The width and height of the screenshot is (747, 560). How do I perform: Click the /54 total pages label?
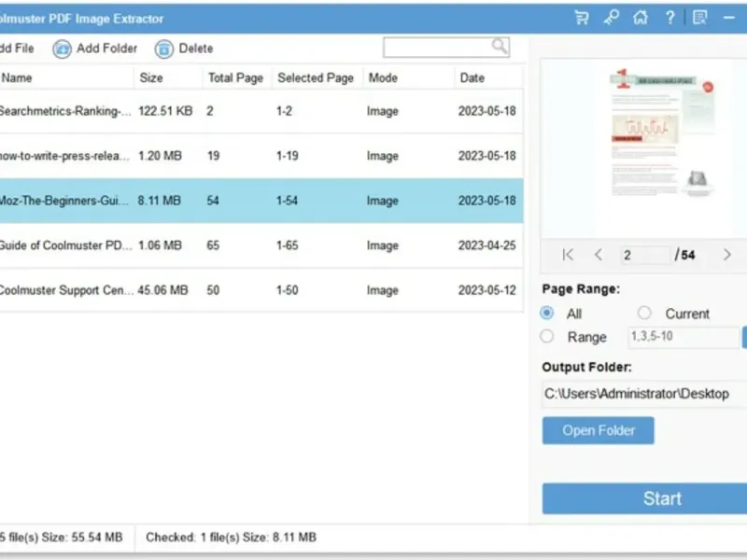[x=685, y=255]
